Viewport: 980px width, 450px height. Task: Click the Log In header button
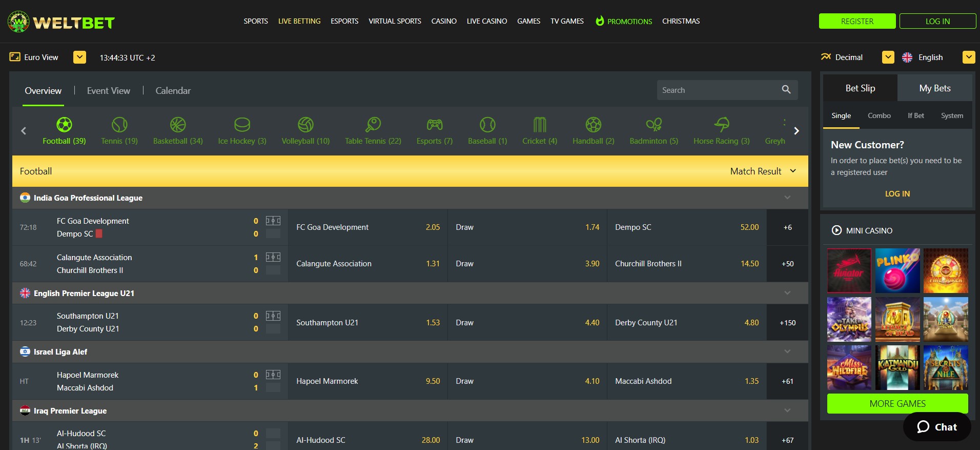pyautogui.click(x=937, y=21)
